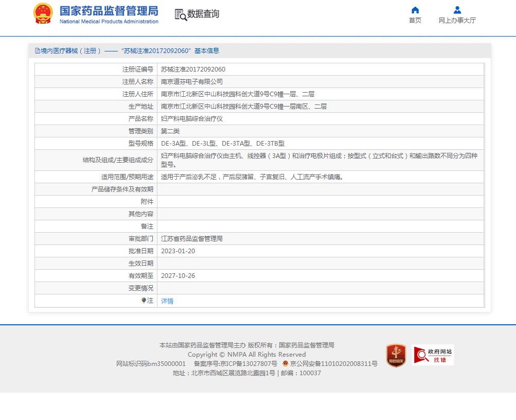Select expiry date 2027-10-26
This screenshot has height=420, width=516.
[x=178, y=276]
